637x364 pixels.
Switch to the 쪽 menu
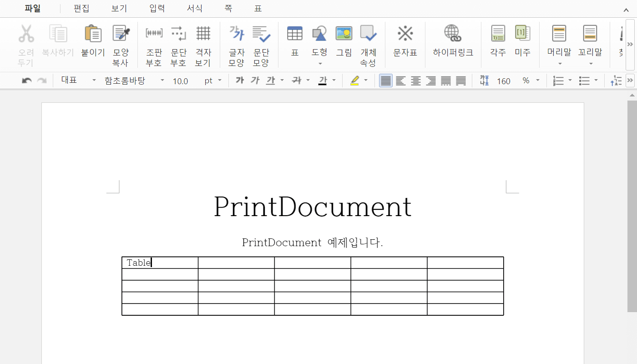pyautogui.click(x=228, y=8)
